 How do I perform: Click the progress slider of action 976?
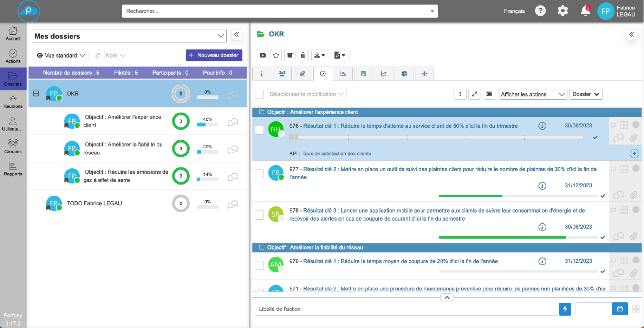pyautogui.click(x=438, y=137)
